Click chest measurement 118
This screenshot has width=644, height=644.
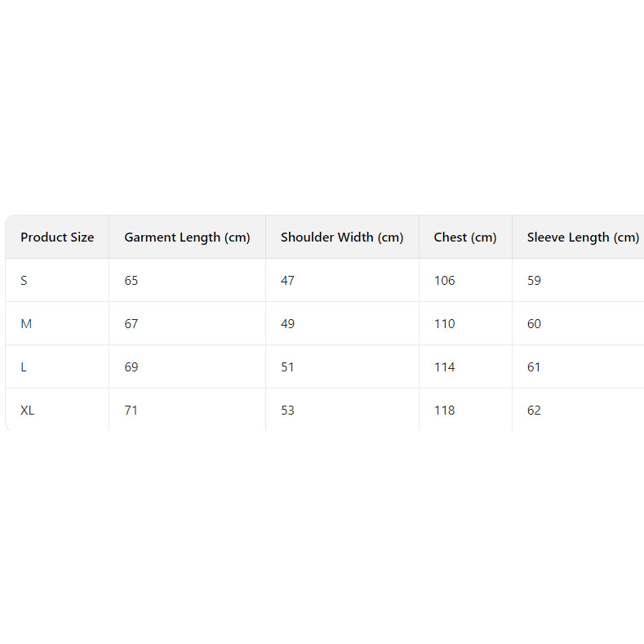pyautogui.click(x=445, y=411)
